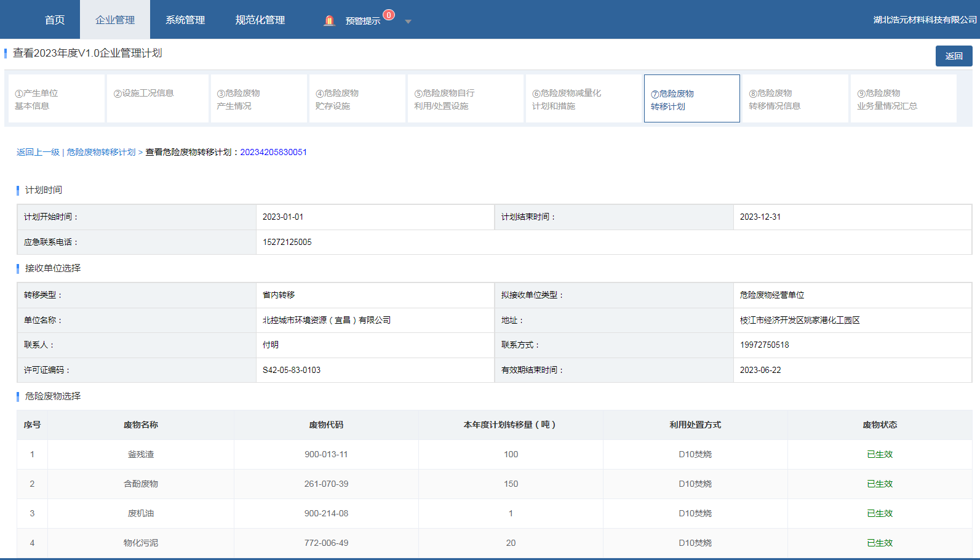Screen dimensions: 980x560
Task: Click the 危险废物转移计划 breadcrumb link
Action: pos(101,152)
